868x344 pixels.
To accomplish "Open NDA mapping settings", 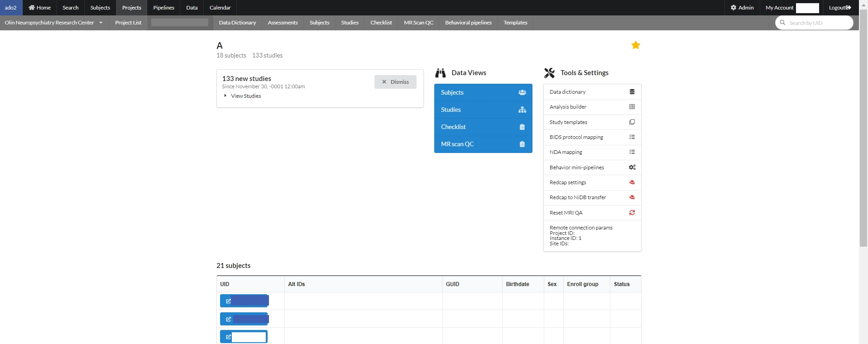I will tap(566, 153).
